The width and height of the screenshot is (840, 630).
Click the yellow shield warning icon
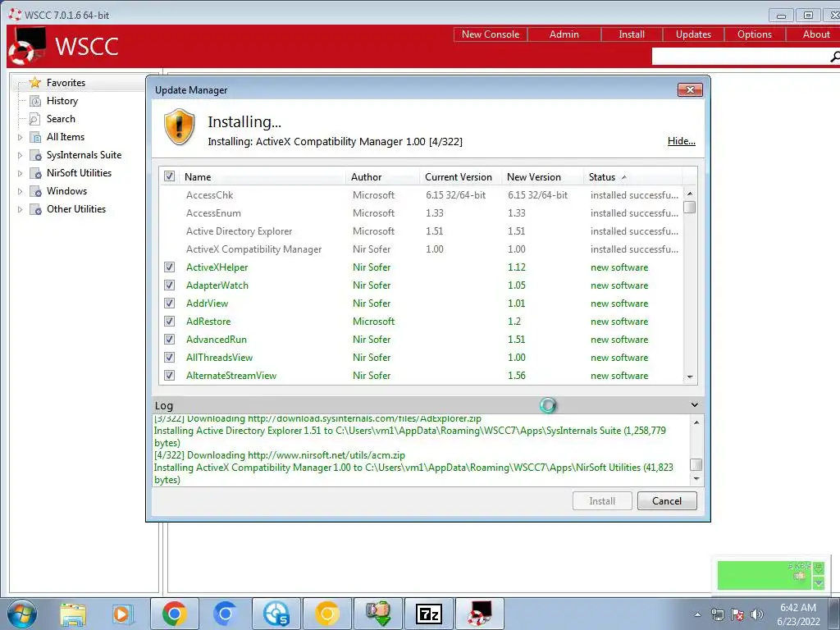click(179, 127)
